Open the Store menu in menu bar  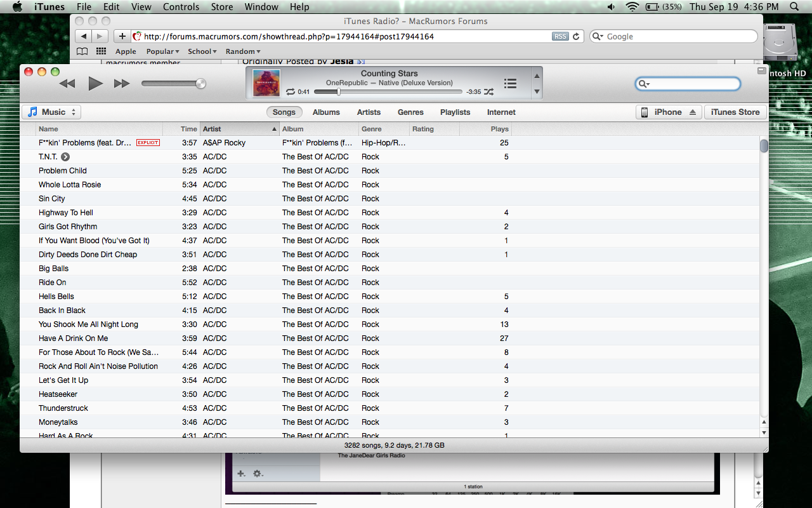221,7
